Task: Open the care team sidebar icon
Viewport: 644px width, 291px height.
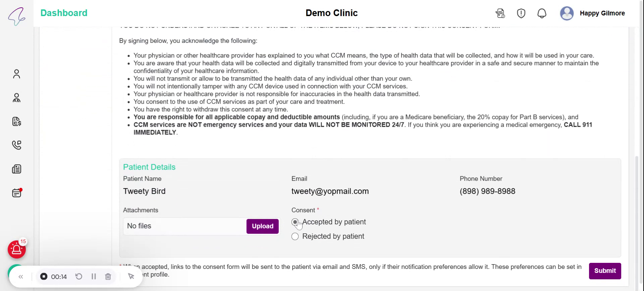Action: (x=16, y=98)
